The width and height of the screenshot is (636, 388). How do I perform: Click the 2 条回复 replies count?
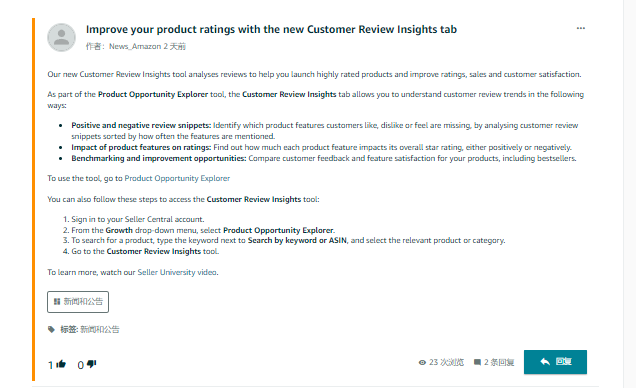tap(499, 362)
